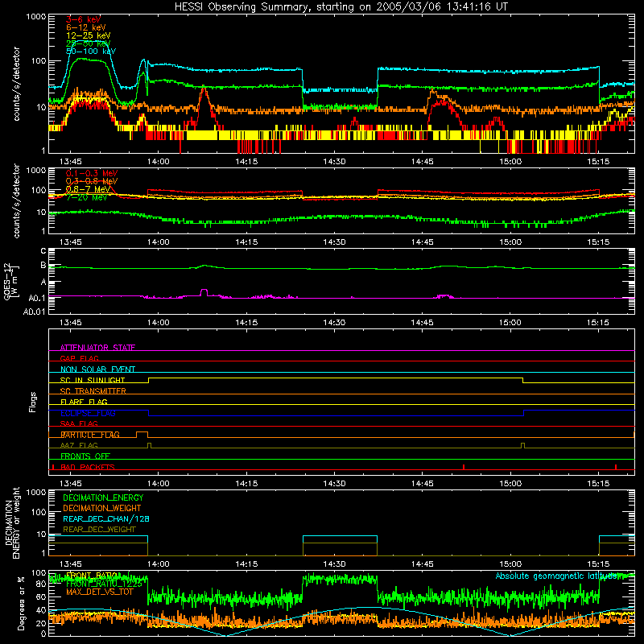Screen dimensions: 644x644
Task: Click the cyan 50-100 keV legend label
Action: point(91,52)
